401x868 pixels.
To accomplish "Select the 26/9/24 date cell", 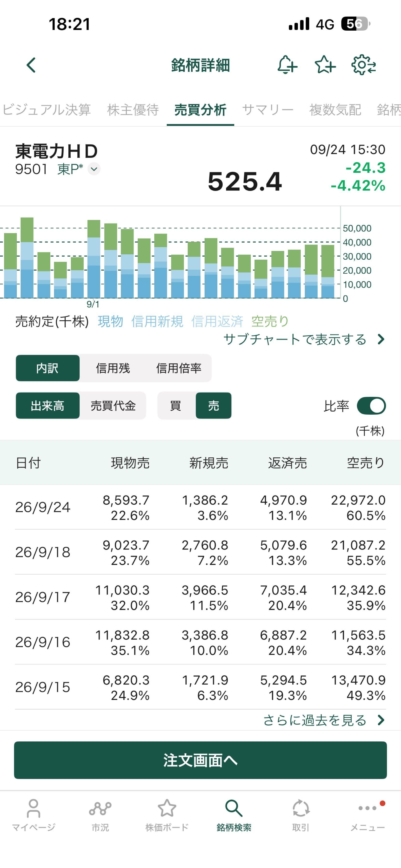I will point(43,507).
